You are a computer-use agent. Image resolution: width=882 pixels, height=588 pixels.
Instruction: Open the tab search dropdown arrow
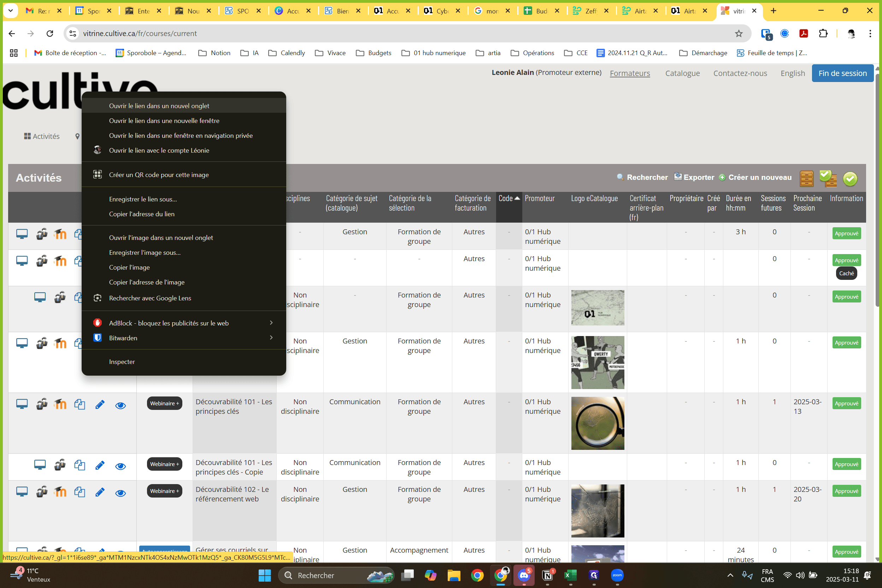coord(11,11)
